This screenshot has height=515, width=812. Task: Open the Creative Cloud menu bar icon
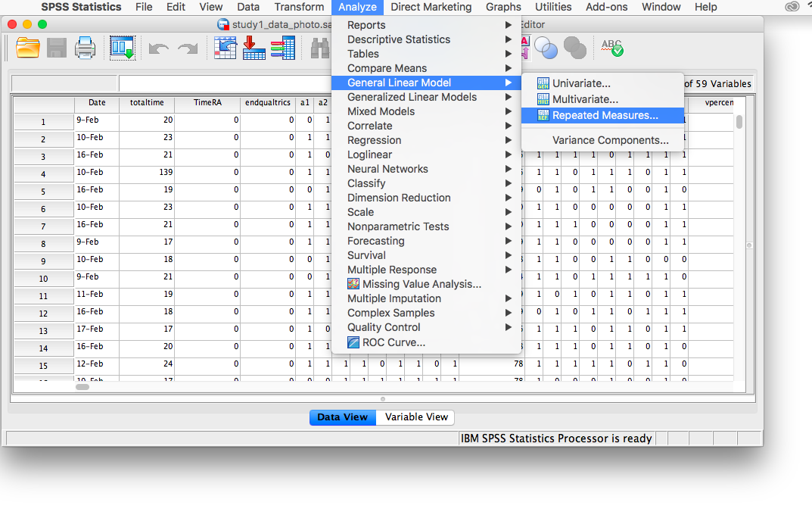pyautogui.click(x=792, y=7)
